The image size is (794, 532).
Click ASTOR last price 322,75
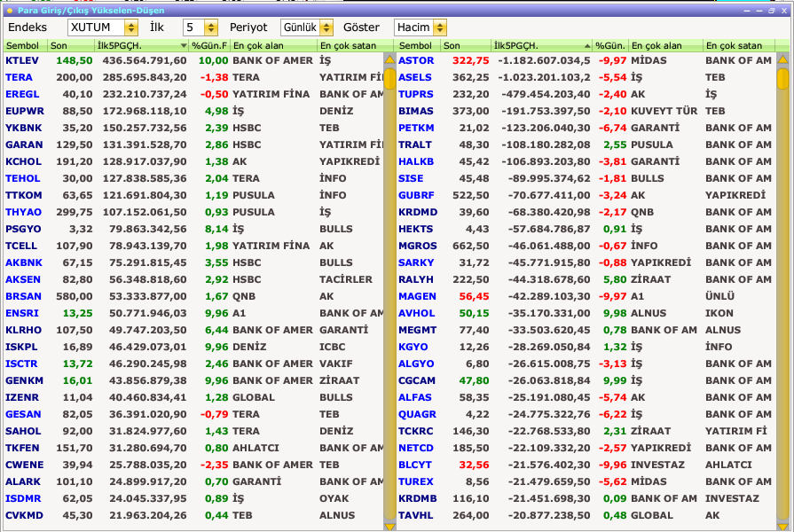click(470, 60)
